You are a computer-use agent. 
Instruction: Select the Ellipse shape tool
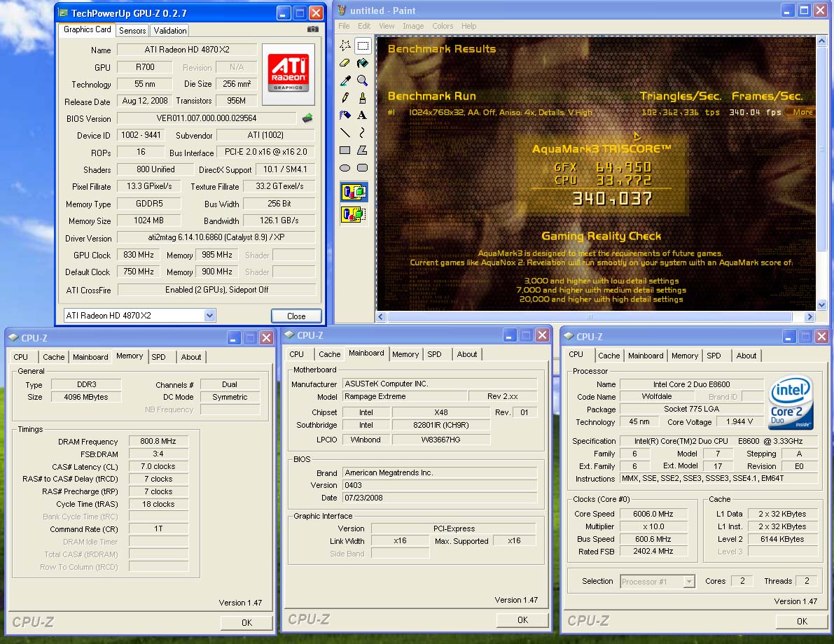point(345,168)
